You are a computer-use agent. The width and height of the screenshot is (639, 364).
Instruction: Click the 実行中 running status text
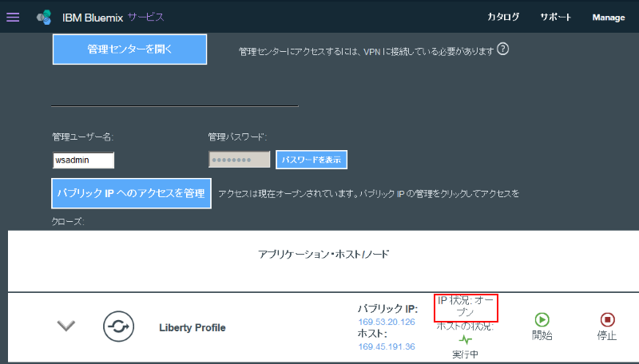tap(465, 354)
